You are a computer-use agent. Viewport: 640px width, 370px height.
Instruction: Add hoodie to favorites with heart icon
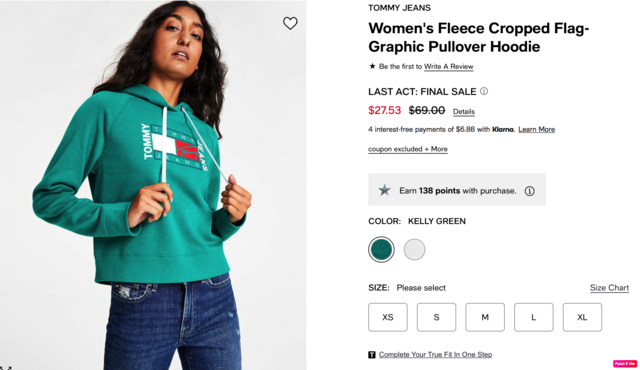[x=290, y=23]
